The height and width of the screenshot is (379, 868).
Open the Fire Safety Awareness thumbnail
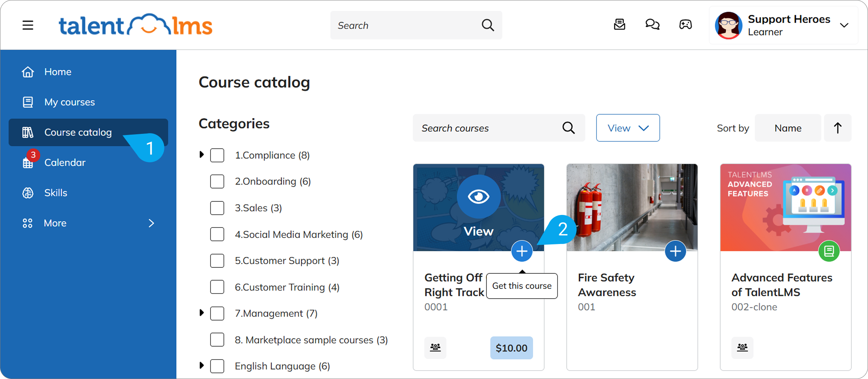coord(632,207)
